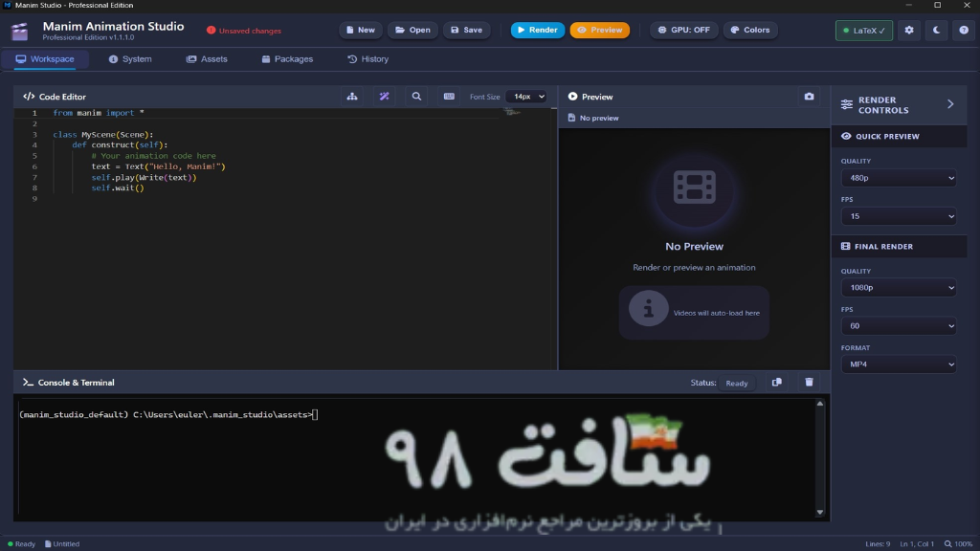980x551 pixels.
Task: Click the No preview file icon
Action: pyautogui.click(x=571, y=118)
